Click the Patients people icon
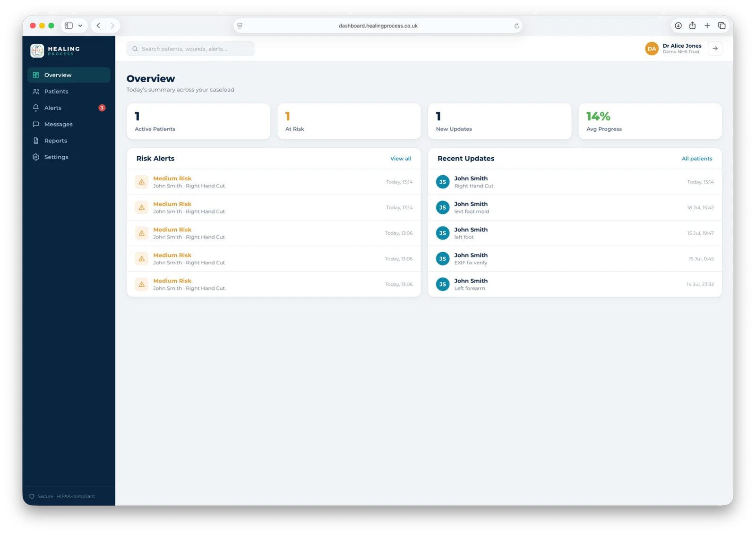Image resolution: width=756 pixels, height=535 pixels. click(x=36, y=92)
